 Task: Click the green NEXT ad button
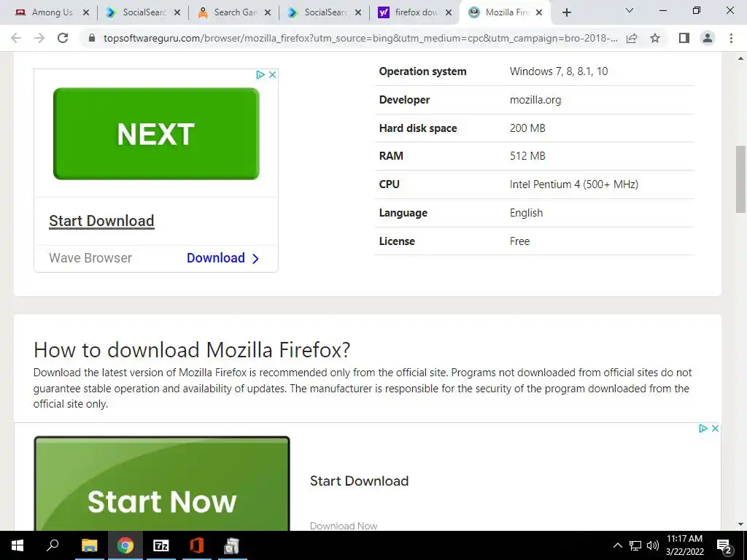tap(156, 134)
